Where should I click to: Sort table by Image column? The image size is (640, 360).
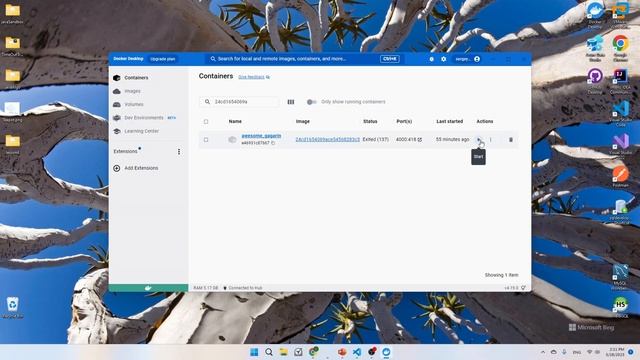pyautogui.click(x=302, y=121)
